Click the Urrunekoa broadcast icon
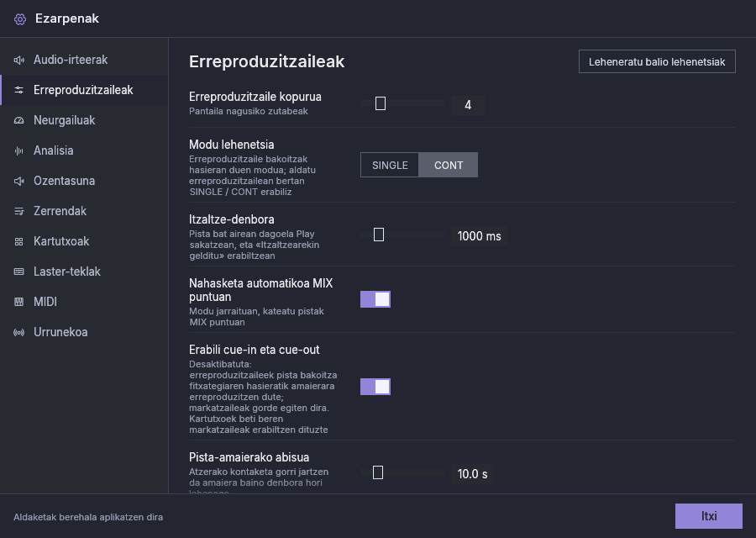Viewport: 756px width, 538px height. coord(18,332)
